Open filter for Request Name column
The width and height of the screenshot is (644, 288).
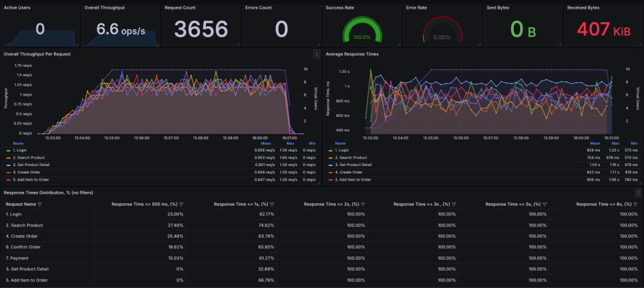[40, 204]
